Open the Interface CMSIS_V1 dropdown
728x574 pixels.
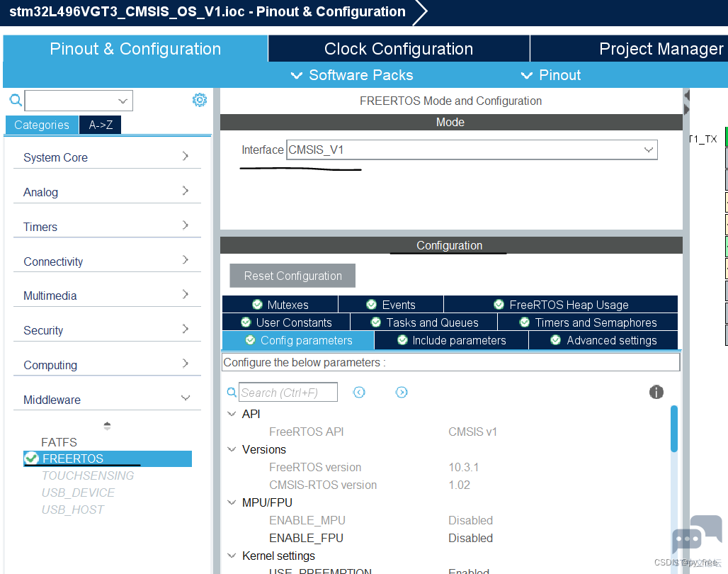tap(472, 150)
